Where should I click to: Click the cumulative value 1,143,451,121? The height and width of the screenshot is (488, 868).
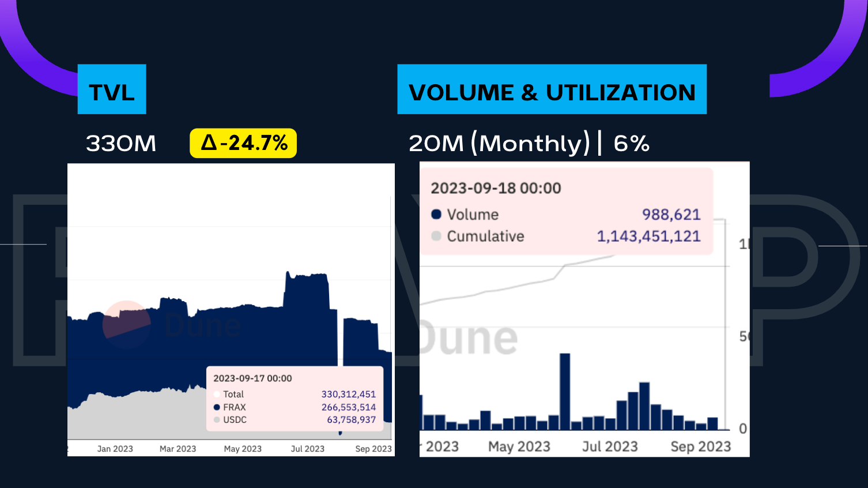pyautogui.click(x=648, y=236)
